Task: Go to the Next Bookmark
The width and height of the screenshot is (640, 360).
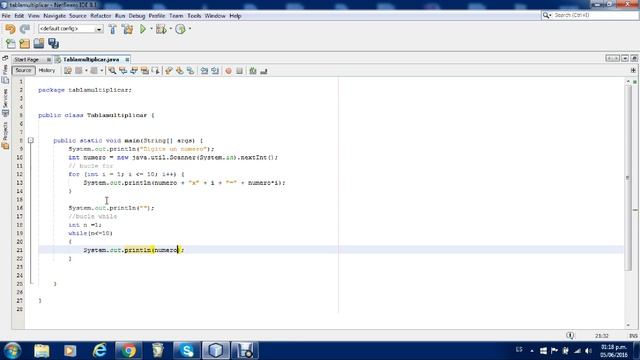Action: click(x=180, y=71)
